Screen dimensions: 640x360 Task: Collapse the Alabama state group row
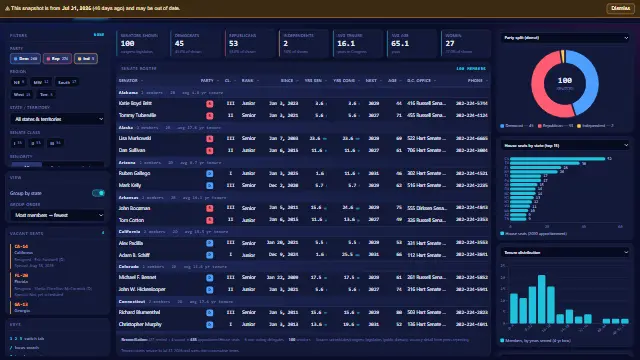pos(303,93)
